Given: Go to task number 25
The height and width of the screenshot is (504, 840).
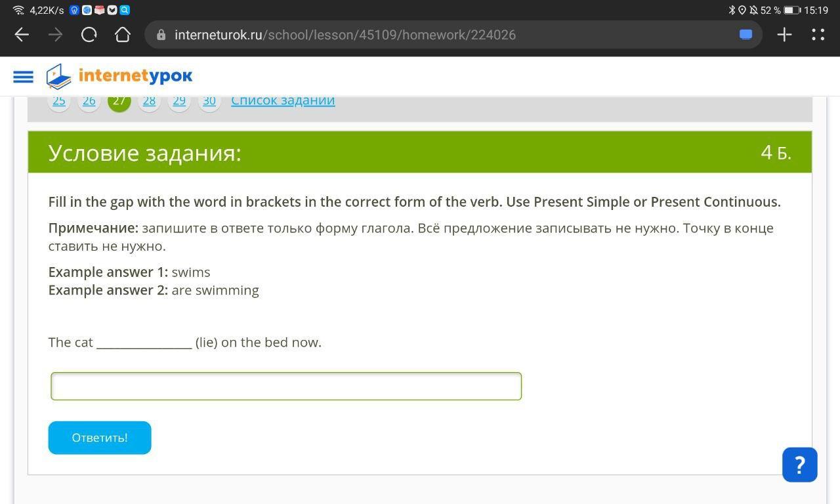Looking at the screenshot, I should 59,102.
